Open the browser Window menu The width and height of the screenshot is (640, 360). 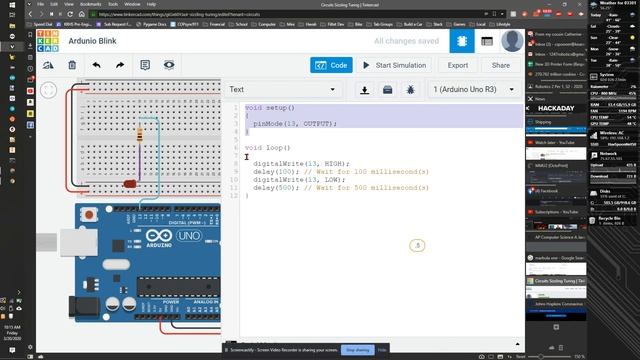pyautogui.click(x=132, y=4)
